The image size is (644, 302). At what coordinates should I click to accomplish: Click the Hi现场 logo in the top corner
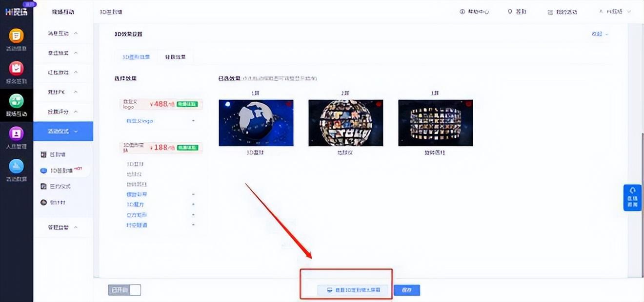(x=16, y=11)
